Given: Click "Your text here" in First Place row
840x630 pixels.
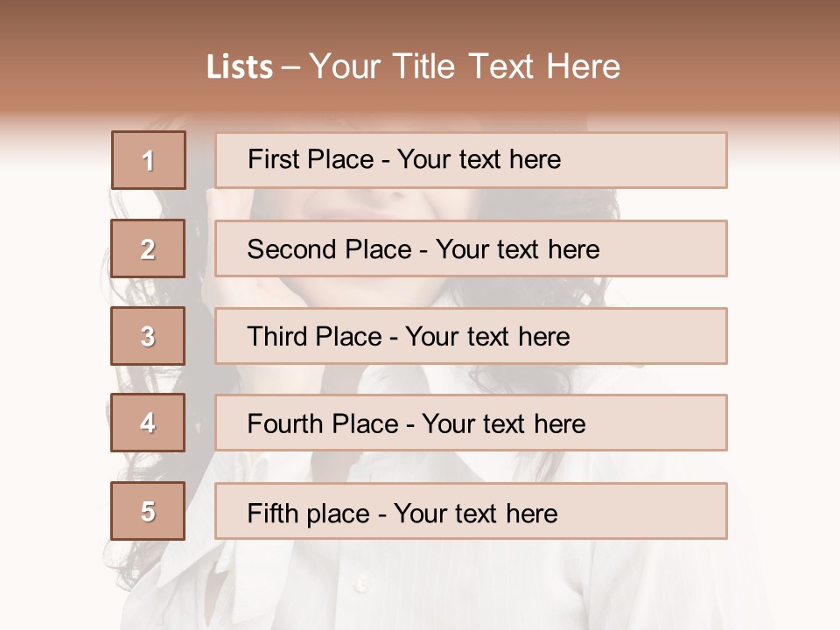Looking at the screenshot, I should 479,159.
